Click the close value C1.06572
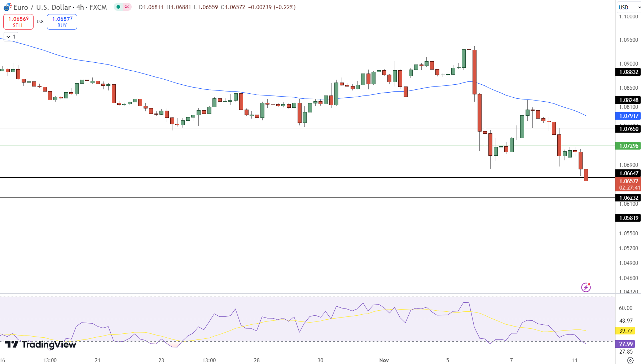Image resolution: width=641 pixels, height=364 pixels. [233, 7]
